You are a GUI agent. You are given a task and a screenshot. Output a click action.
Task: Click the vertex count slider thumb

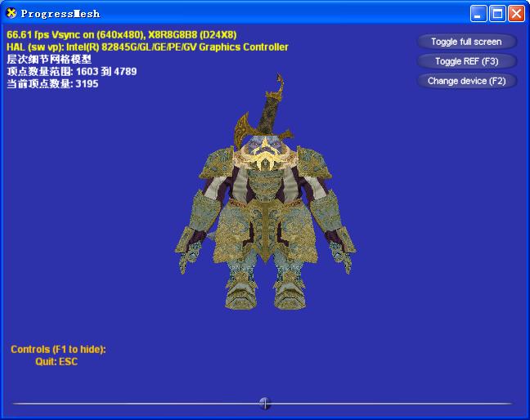coord(265,403)
